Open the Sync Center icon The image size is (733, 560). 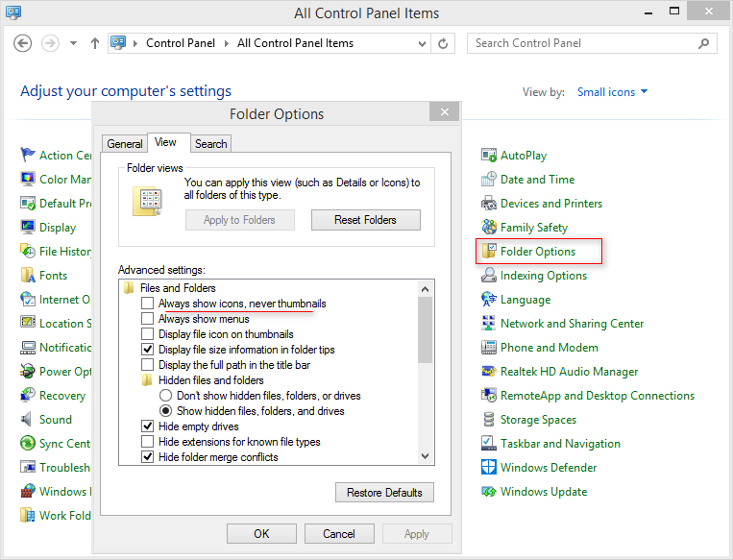(28, 443)
